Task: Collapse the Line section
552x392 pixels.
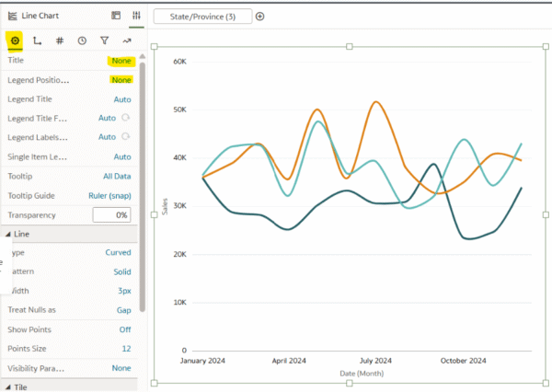Action: click(8, 235)
